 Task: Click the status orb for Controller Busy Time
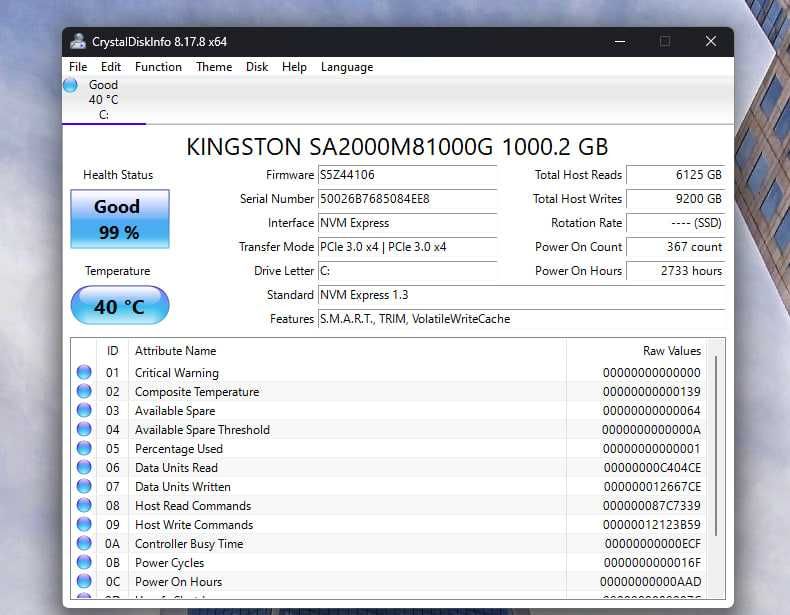click(x=84, y=543)
